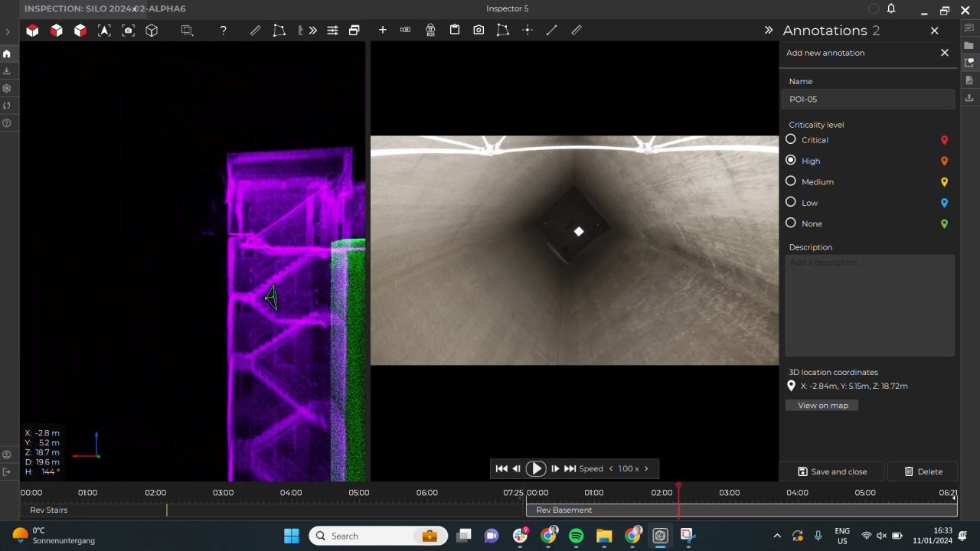Choose the Low criticality option

tap(791, 202)
